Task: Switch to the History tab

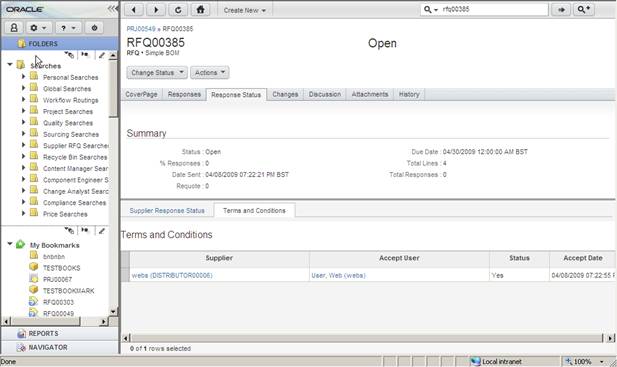Action: [409, 94]
